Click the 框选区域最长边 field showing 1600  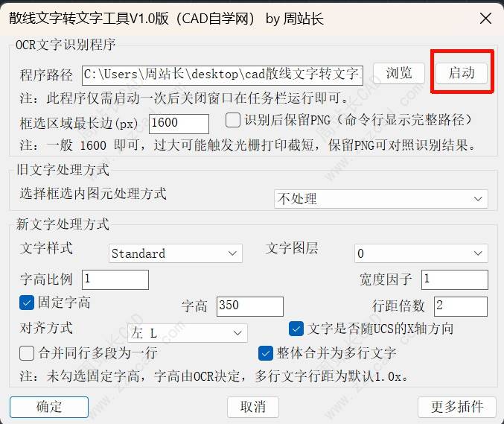(x=179, y=124)
